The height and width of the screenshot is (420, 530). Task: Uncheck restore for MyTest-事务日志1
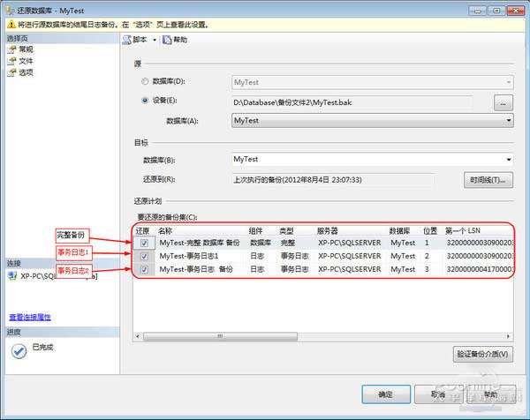(144, 256)
